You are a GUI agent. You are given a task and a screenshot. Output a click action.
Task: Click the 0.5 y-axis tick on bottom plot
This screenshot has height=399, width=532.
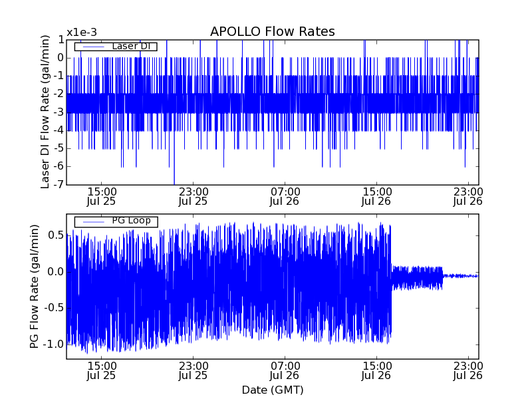[x=55, y=235]
